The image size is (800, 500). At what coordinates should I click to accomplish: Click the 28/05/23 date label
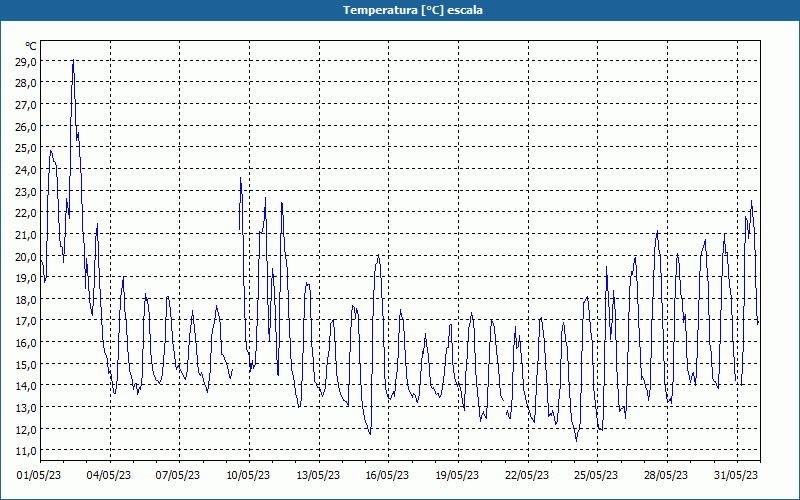coord(666,475)
